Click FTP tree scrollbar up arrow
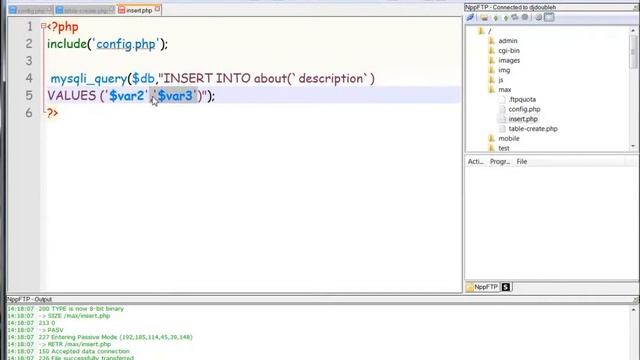 click(x=633, y=31)
